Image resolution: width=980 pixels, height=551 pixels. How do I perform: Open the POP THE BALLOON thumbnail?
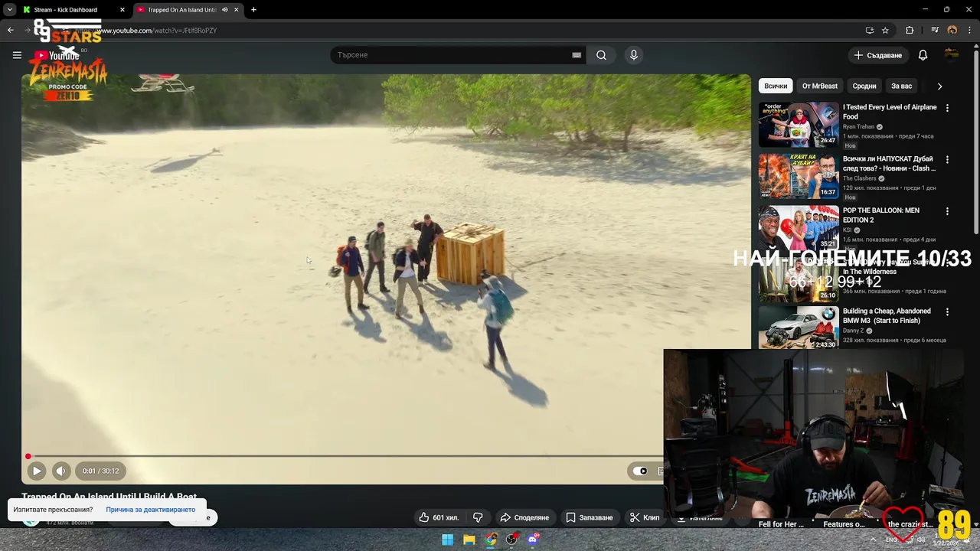[x=799, y=227]
